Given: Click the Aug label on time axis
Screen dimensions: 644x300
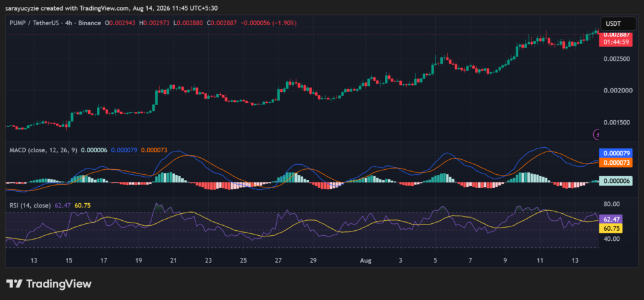Looking at the screenshot, I should pyautogui.click(x=365, y=260).
